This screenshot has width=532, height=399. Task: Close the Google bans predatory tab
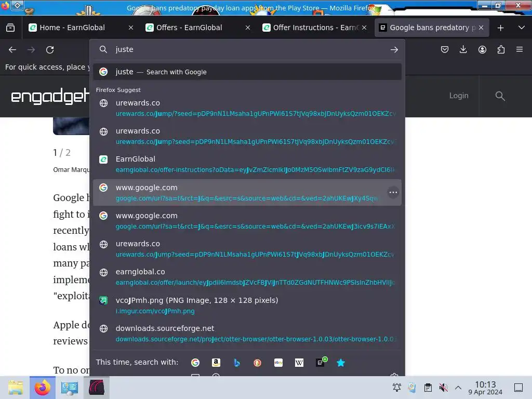point(481,28)
